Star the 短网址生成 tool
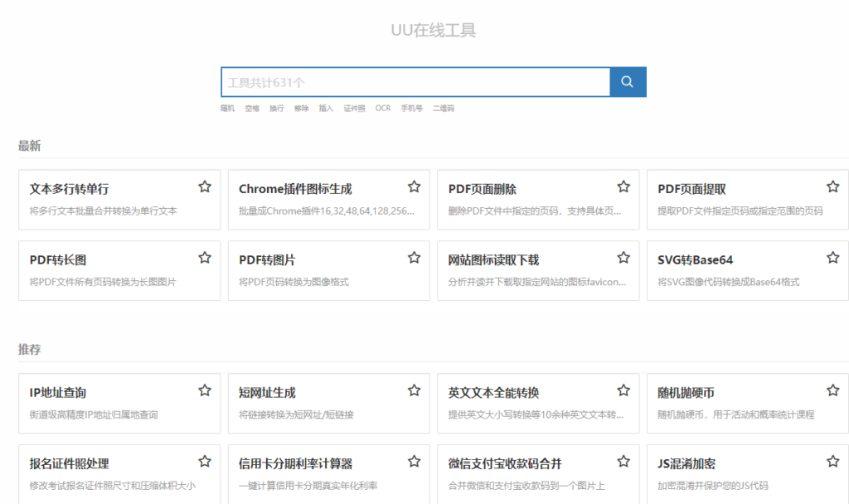The image size is (849, 504). pos(415,390)
